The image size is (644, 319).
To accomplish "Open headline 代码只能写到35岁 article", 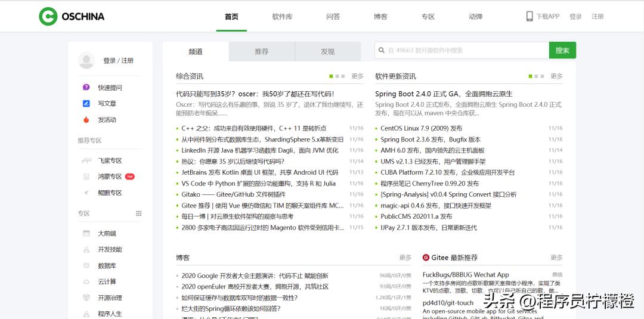I will [255, 94].
